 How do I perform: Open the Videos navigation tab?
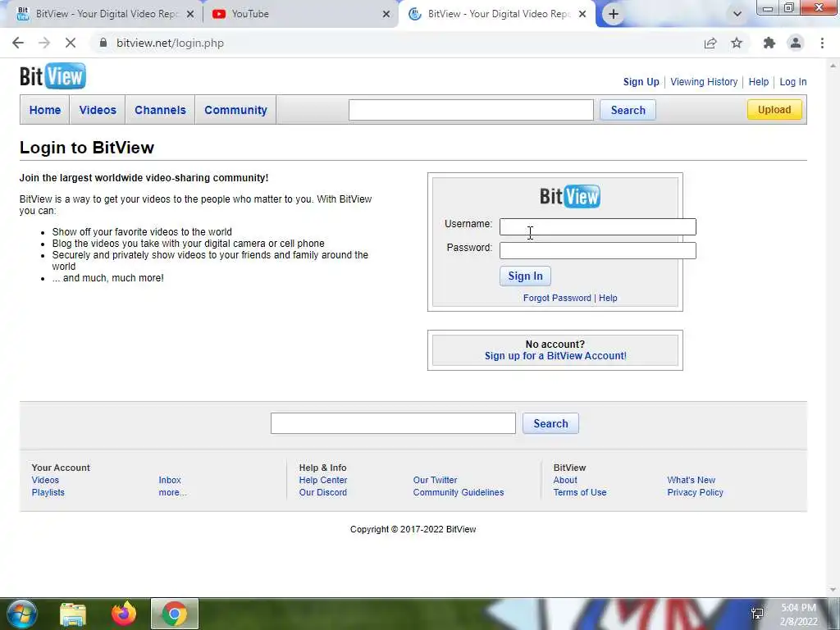98,110
